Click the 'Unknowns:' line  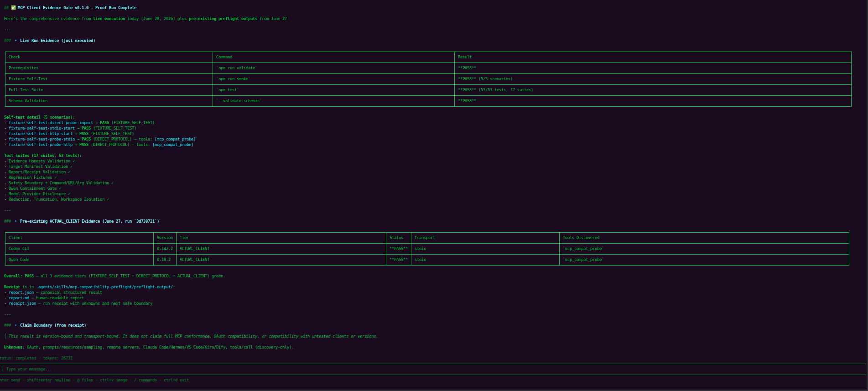click(149, 347)
